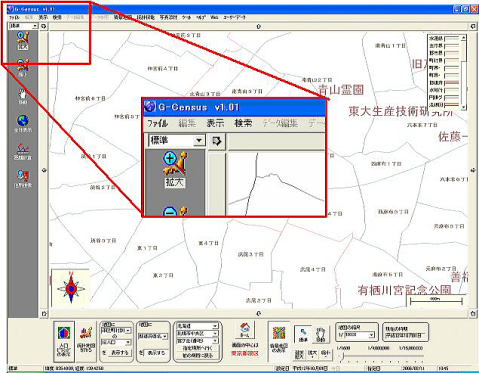Toggle the hand 移動 mode button at the bottom
The height and width of the screenshot is (373, 479).
coord(320,334)
